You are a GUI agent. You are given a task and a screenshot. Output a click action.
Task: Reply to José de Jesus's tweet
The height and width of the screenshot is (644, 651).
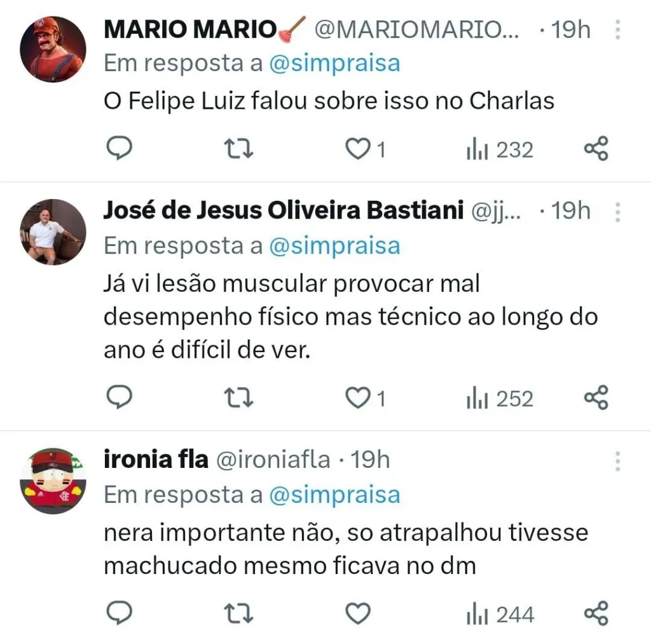[x=118, y=398]
